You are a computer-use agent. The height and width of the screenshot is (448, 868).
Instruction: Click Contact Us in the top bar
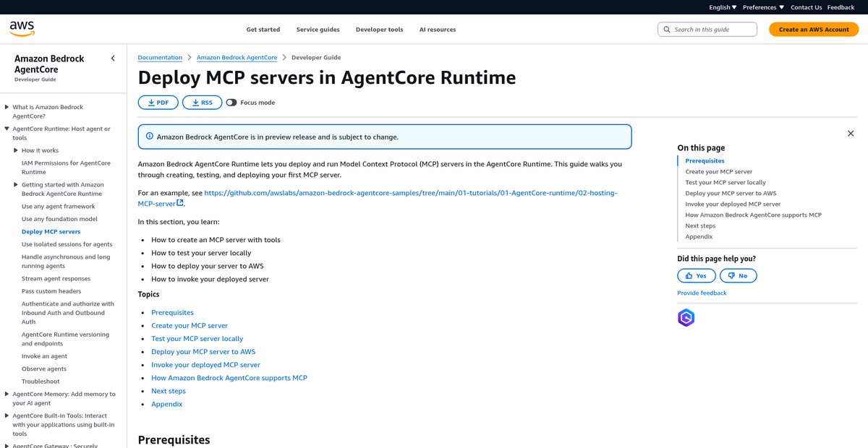[806, 7]
